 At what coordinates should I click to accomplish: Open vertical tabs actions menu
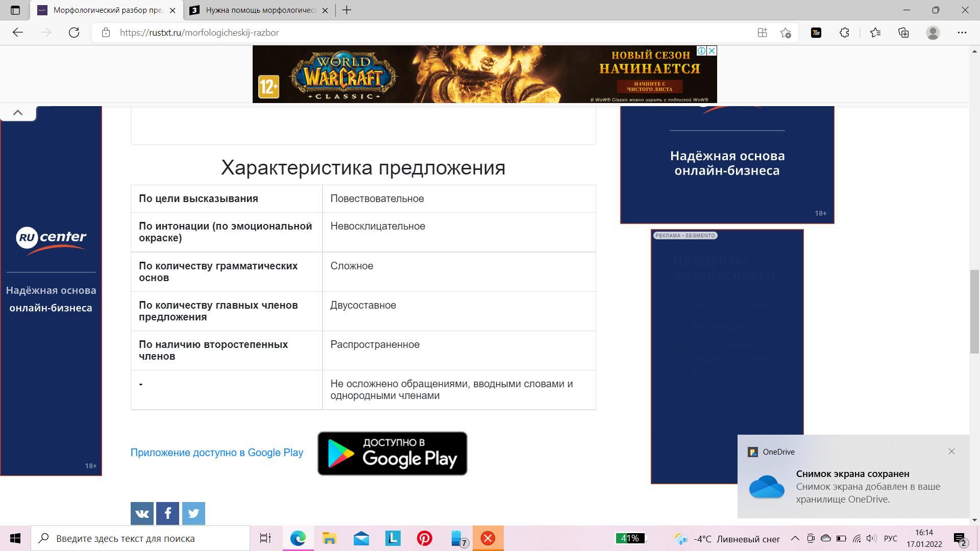click(15, 10)
